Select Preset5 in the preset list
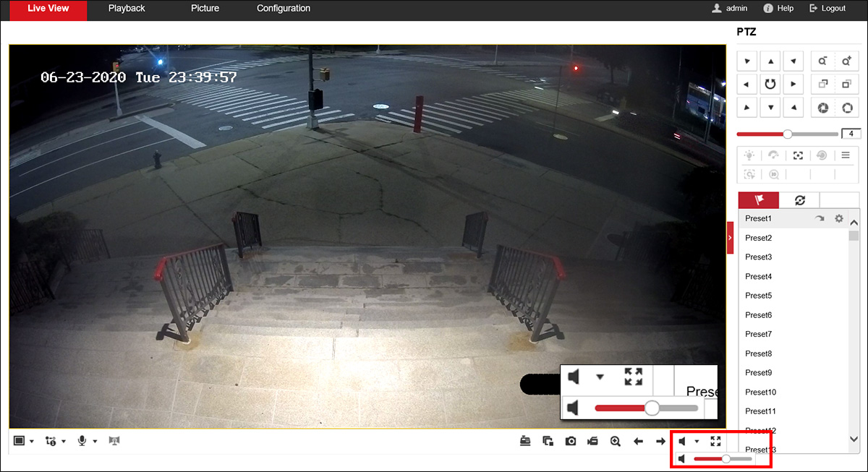The height and width of the screenshot is (472, 868). tap(793, 296)
